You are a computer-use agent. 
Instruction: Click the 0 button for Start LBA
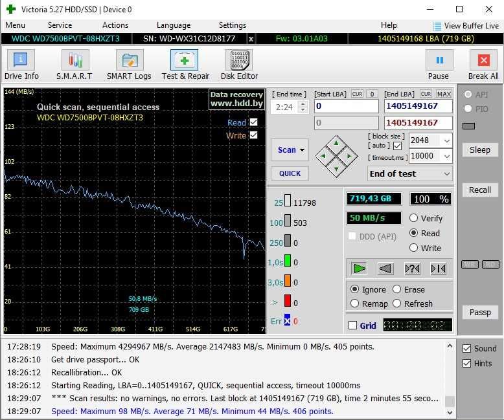coord(372,94)
